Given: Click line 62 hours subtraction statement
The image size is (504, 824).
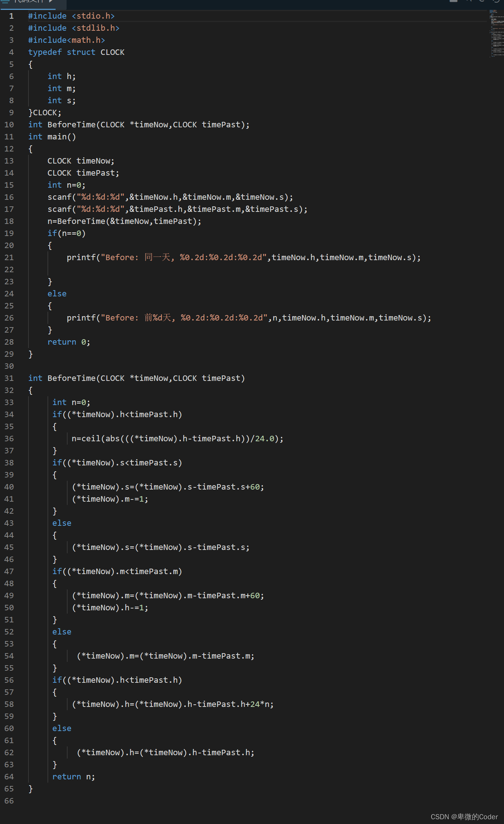Looking at the screenshot, I should point(165,753).
